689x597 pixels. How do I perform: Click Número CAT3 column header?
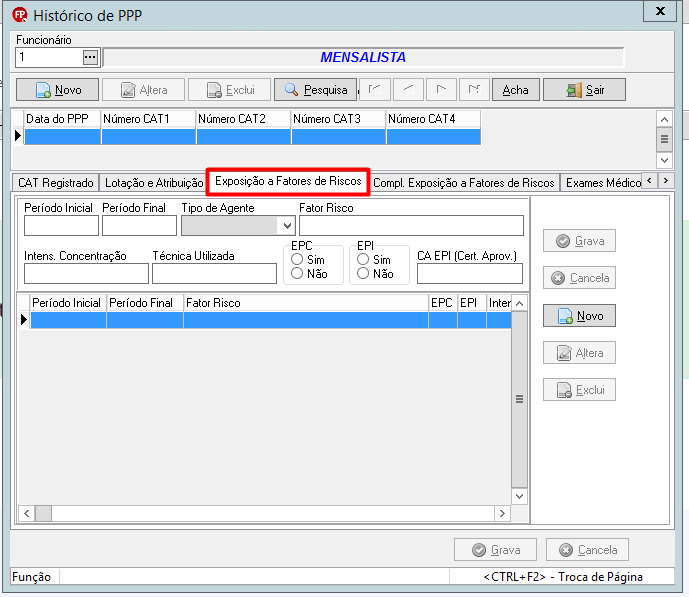pos(338,119)
